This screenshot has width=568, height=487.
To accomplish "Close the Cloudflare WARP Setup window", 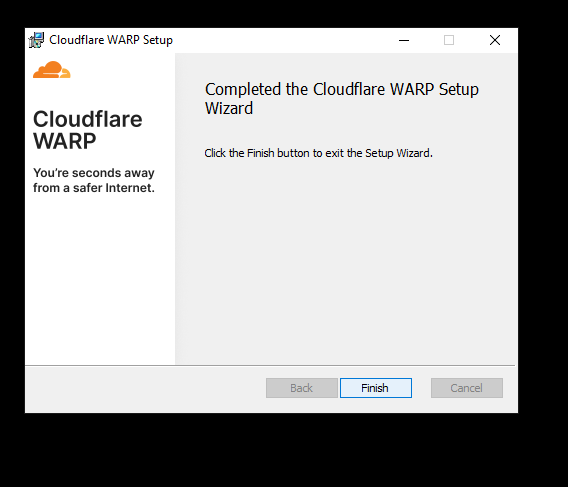I will 495,40.
